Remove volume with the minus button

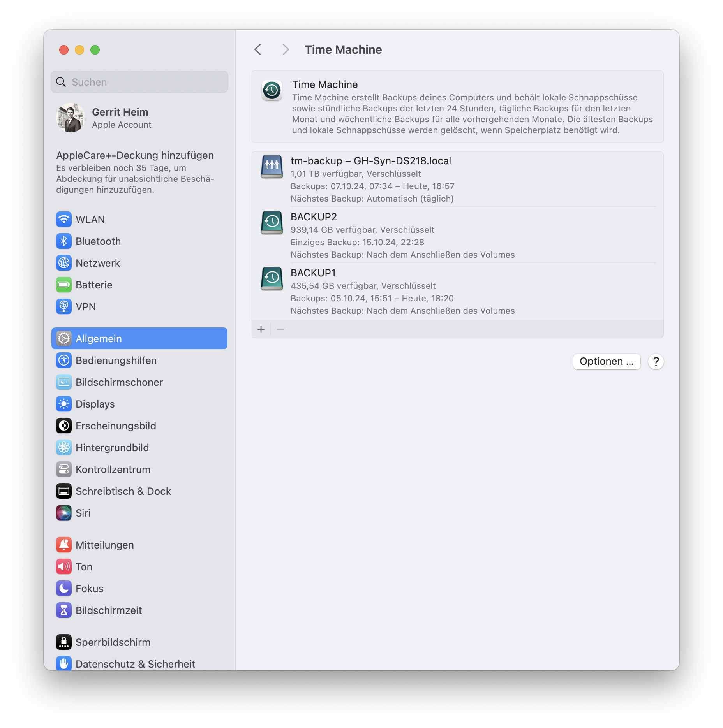tap(280, 329)
